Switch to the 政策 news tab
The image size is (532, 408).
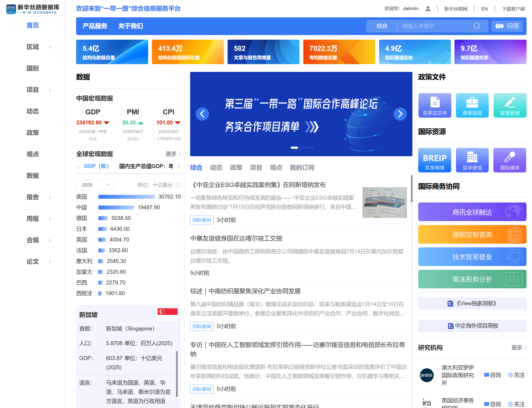[236, 168]
